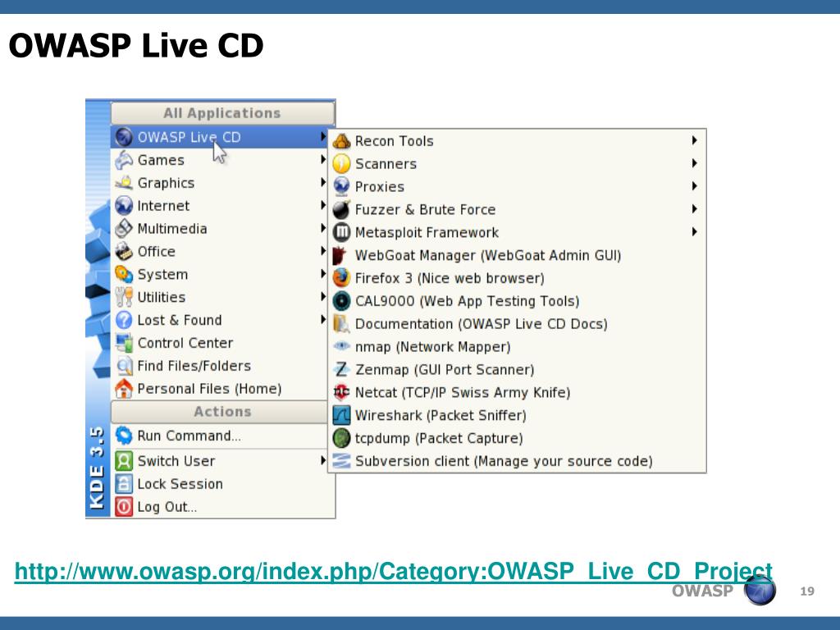Open Find Files/Folders entry

click(220, 366)
